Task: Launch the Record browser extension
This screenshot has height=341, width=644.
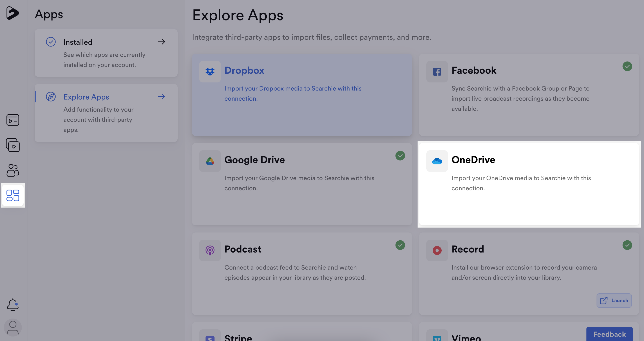Action: [614, 301]
